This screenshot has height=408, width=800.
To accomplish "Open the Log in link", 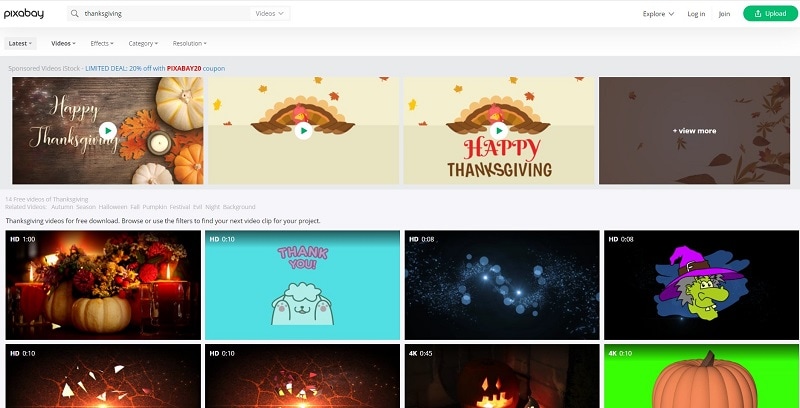I will click(x=696, y=14).
